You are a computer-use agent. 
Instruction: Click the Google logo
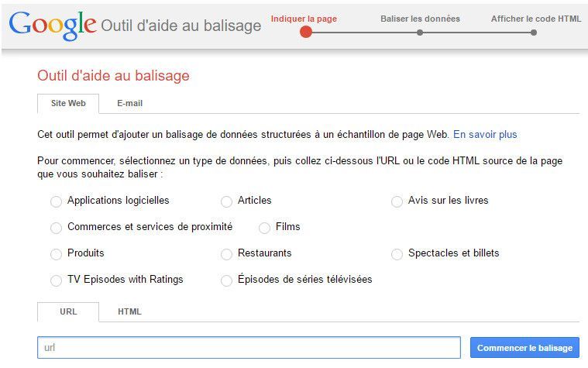click(53, 25)
